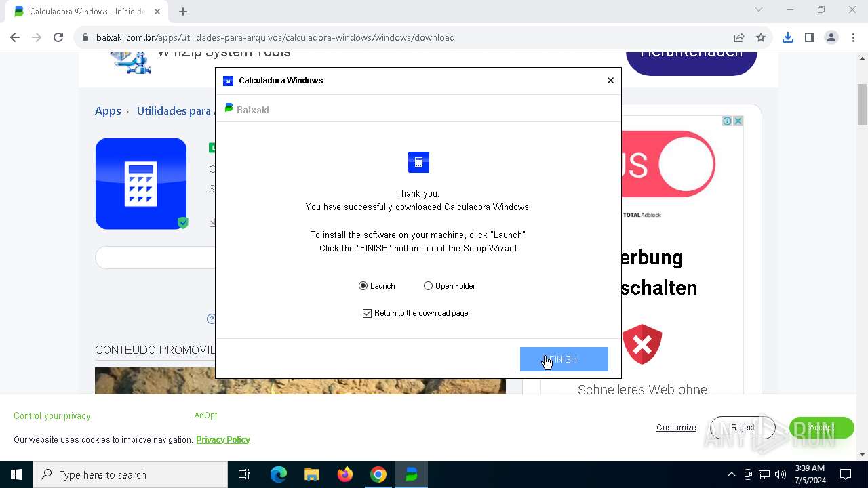Click the CONTEÚDO PROMOVIDO promoted image

tap(300, 381)
